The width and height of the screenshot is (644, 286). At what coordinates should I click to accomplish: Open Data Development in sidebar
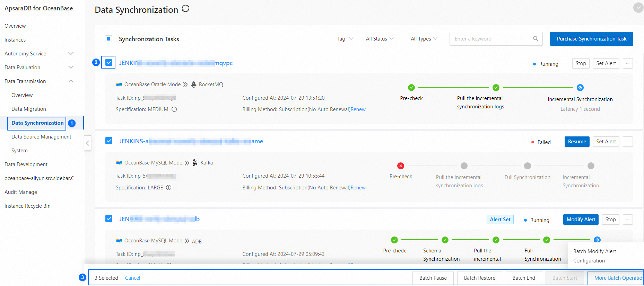coord(26,164)
